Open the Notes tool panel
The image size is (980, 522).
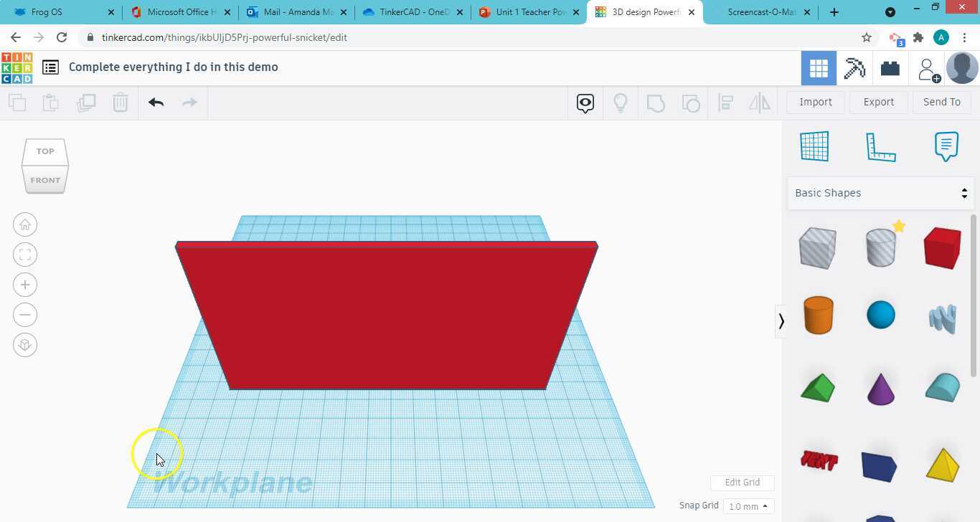point(946,146)
